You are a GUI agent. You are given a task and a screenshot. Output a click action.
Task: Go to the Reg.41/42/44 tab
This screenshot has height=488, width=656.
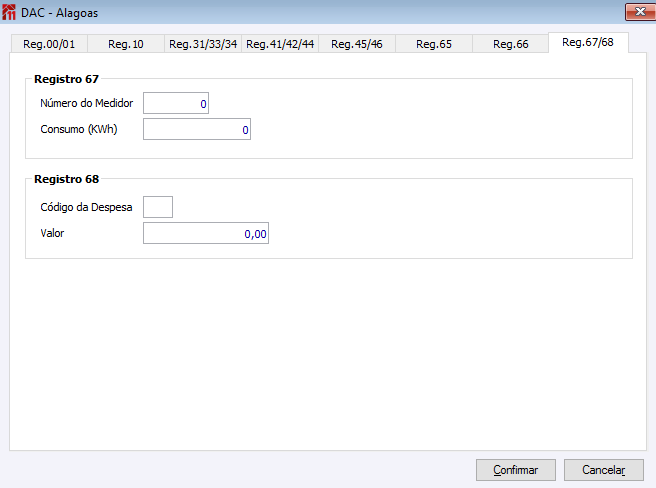[280, 44]
